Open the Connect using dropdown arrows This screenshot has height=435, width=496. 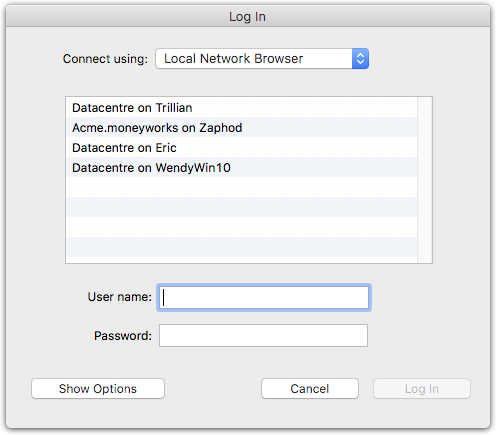point(360,59)
